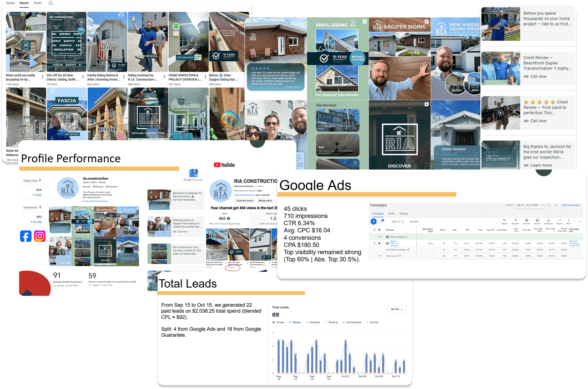Click the Customize channel button
Viewport: 588px width, 389px height.
click(x=244, y=201)
